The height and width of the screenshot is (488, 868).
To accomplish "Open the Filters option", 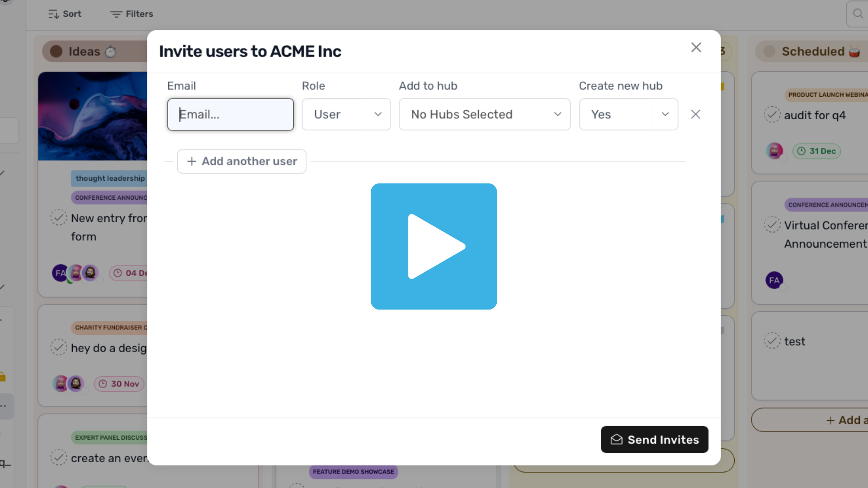I will click(132, 14).
